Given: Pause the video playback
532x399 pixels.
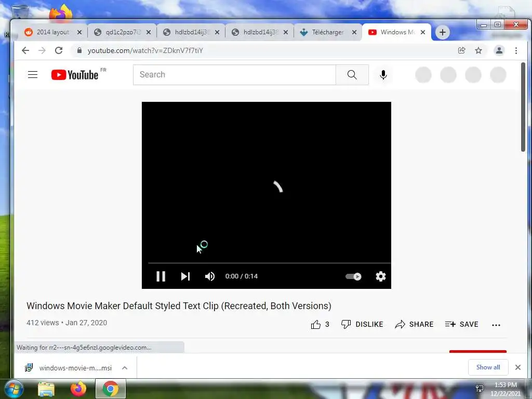Looking at the screenshot, I should pyautogui.click(x=161, y=276).
